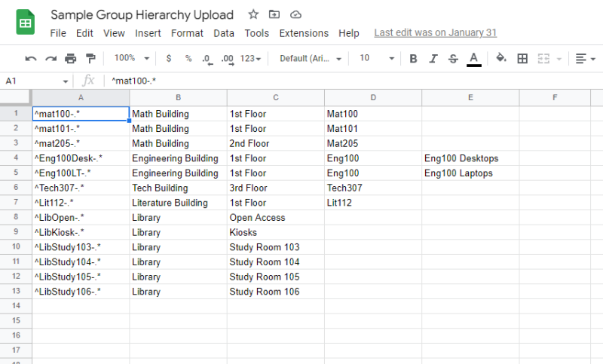Expand the font family dropdown
This screenshot has height=364, width=603.
click(311, 59)
